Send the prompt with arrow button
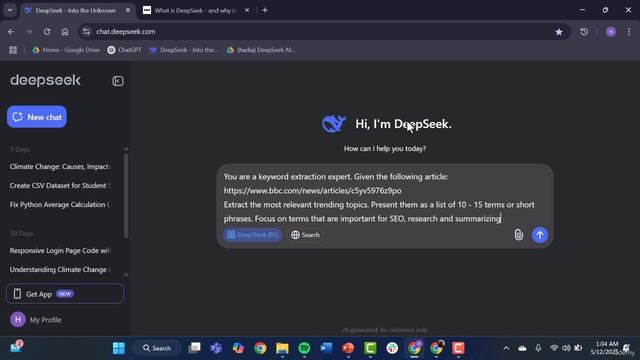Viewport: 640px width, 360px height. point(540,235)
